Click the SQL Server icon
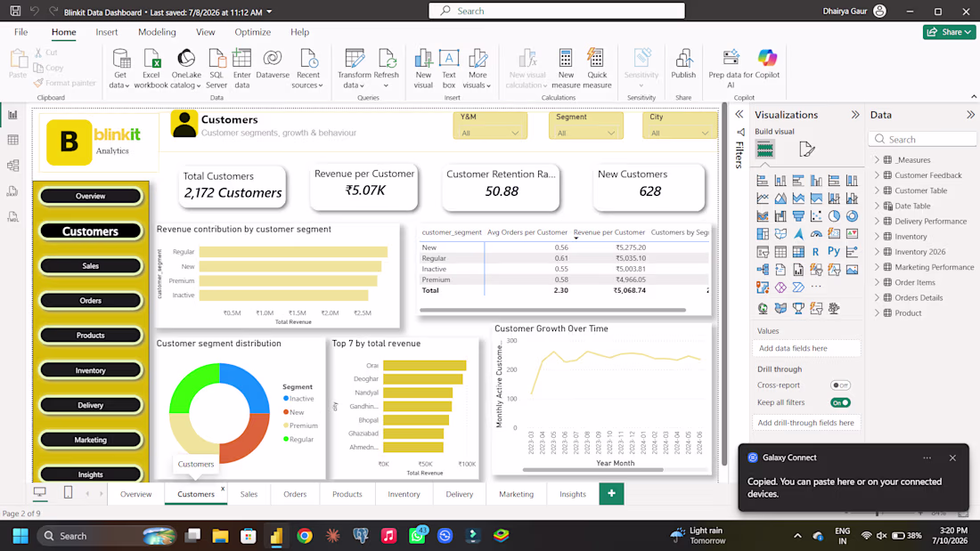Viewport: 980px width, 551px height. coord(216,69)
